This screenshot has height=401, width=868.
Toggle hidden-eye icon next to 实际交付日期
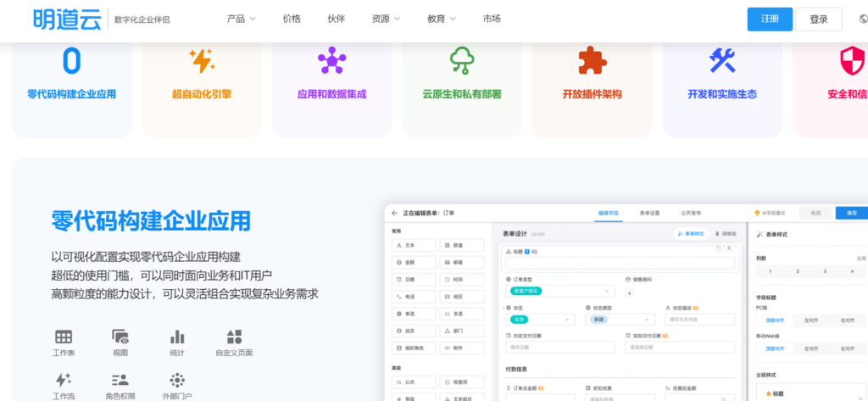665,336
